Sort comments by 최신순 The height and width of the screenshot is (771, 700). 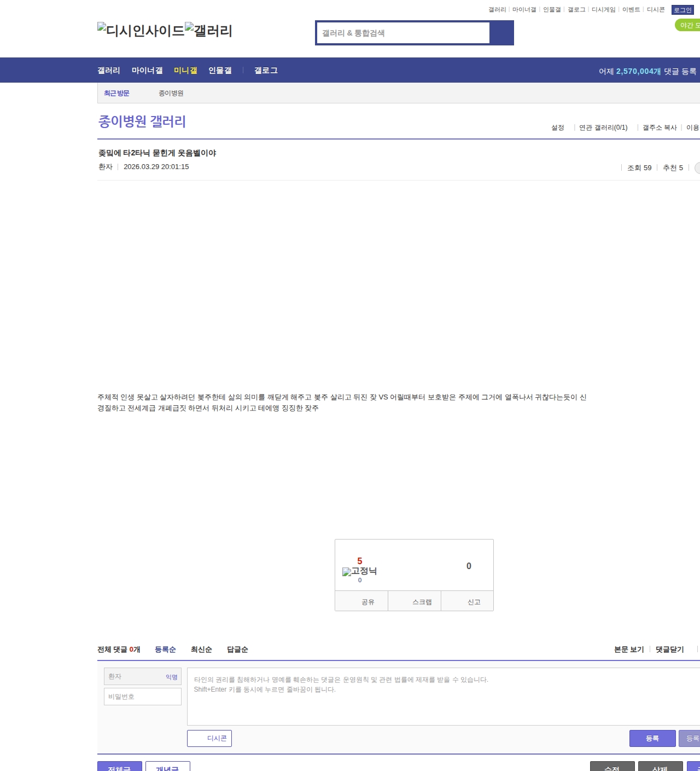pos(201,650)
